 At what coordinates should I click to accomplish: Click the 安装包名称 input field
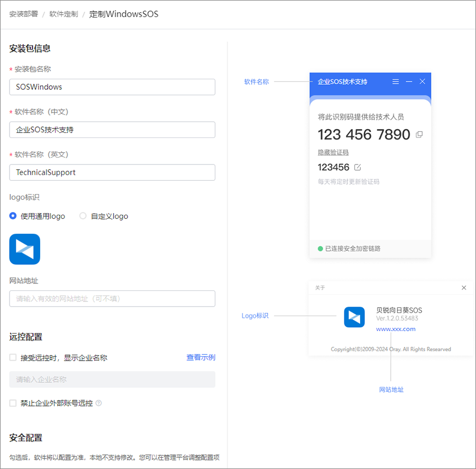click(x=112, y=87)
